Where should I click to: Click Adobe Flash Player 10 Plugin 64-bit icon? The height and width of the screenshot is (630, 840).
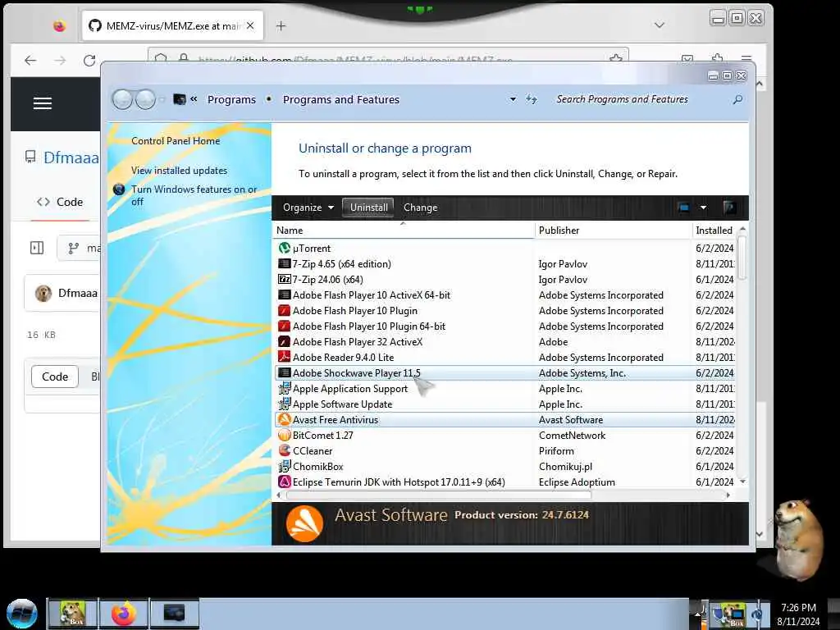(285, 326)
